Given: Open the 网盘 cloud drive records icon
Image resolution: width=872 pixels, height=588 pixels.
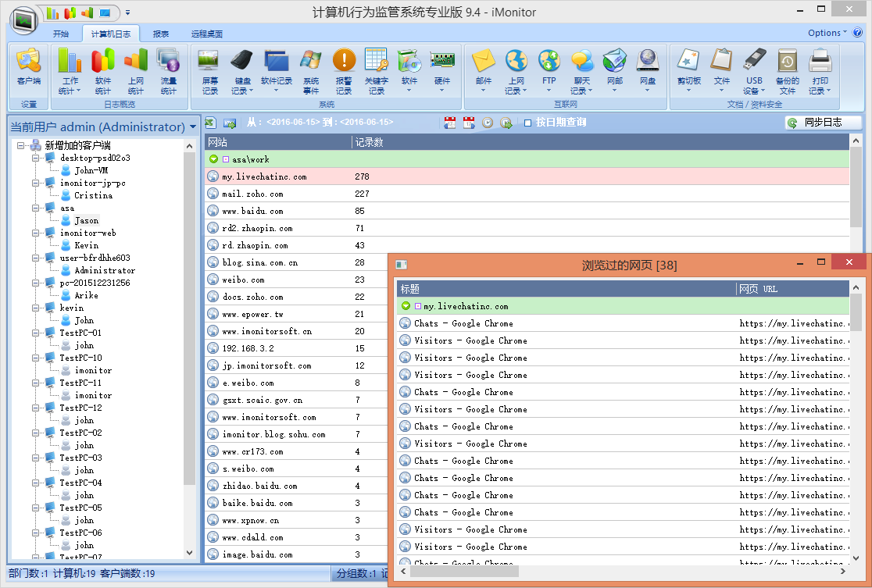Looking at the screenshot, I should [x=648, y=69].
